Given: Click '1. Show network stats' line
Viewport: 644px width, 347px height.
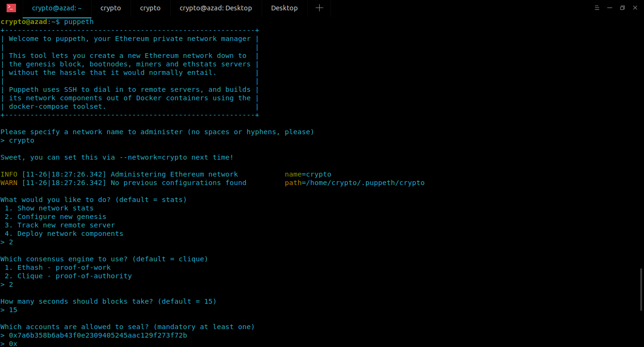Looking at the screenshot, I should (49, 208).
